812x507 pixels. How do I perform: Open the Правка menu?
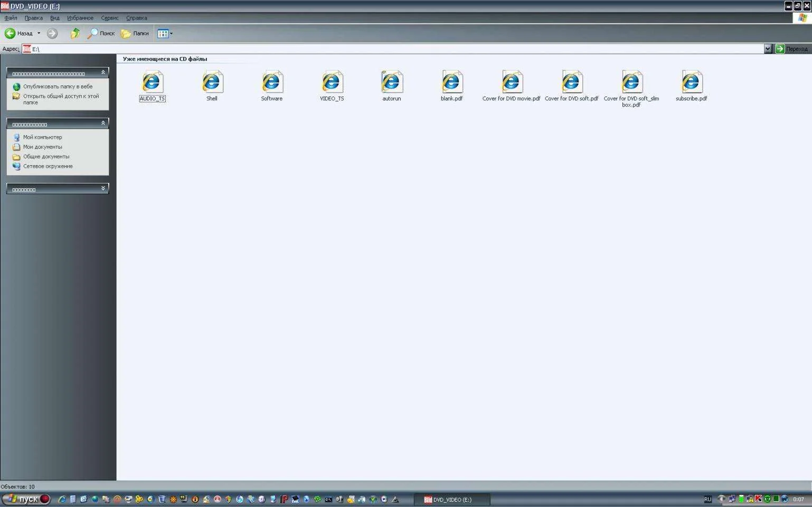tap(33, 18)
